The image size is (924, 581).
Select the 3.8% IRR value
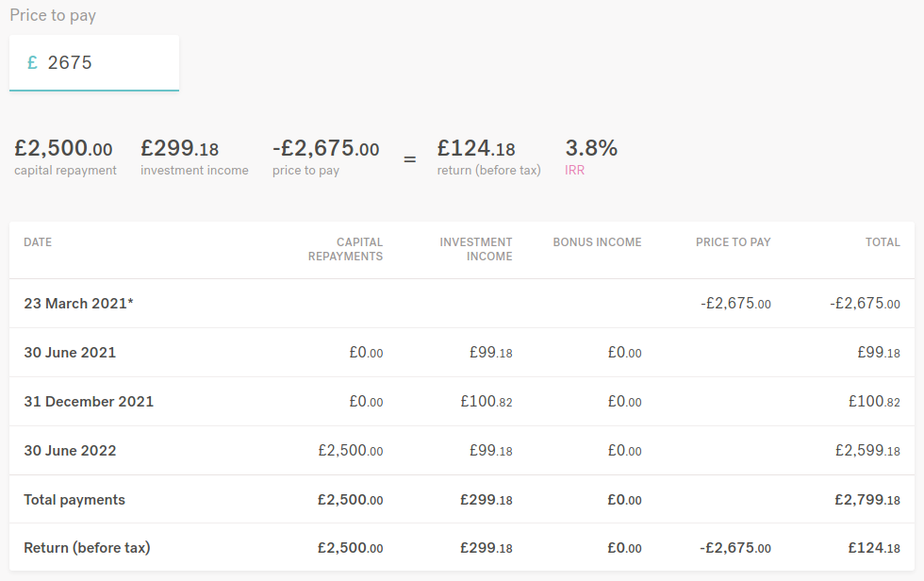pyautogui.click(x=591, y=148)
